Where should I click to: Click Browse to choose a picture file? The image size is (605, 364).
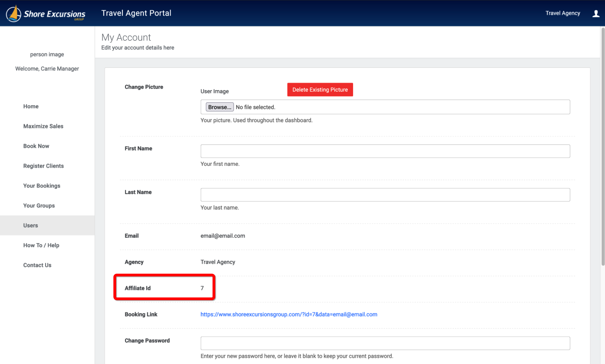(x=220, y=107)
